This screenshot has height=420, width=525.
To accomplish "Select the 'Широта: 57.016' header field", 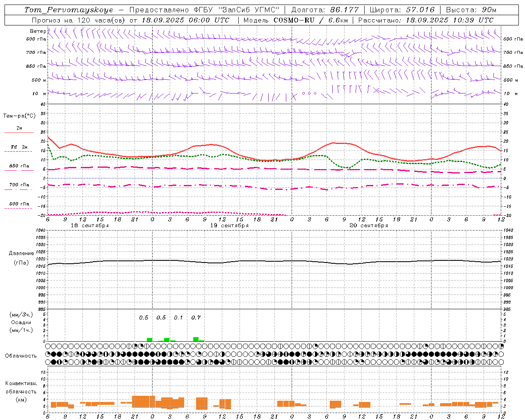I will pyautogui.click(x=402, y=10).
